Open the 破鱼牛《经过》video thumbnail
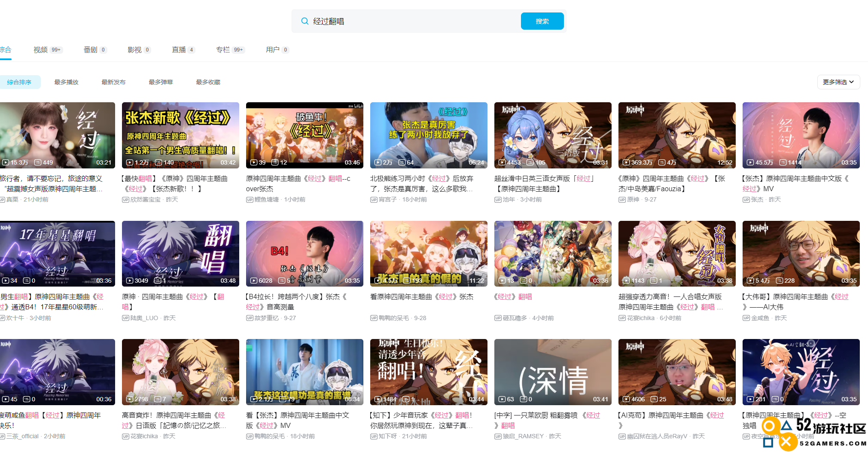 (x=305, y=135)
